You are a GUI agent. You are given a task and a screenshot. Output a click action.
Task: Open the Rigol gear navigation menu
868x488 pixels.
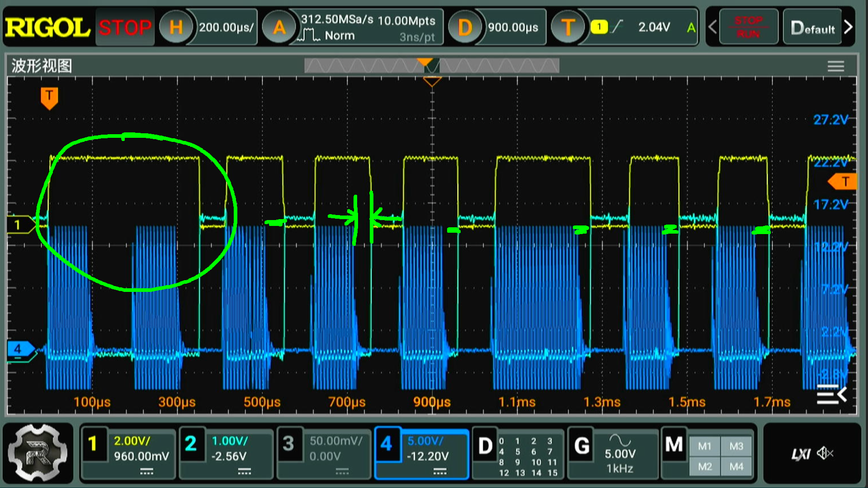(38, 453)
